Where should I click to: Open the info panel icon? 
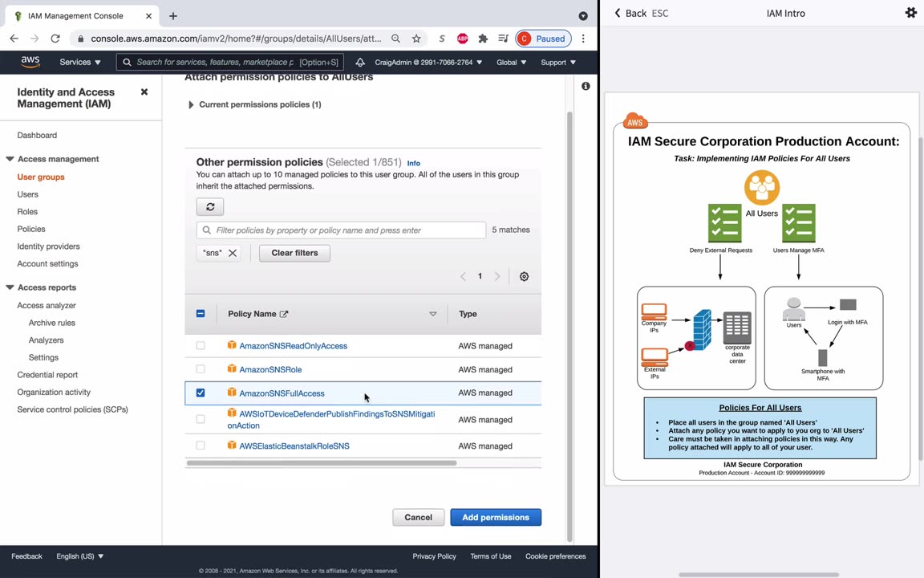[x=586, y=86]
